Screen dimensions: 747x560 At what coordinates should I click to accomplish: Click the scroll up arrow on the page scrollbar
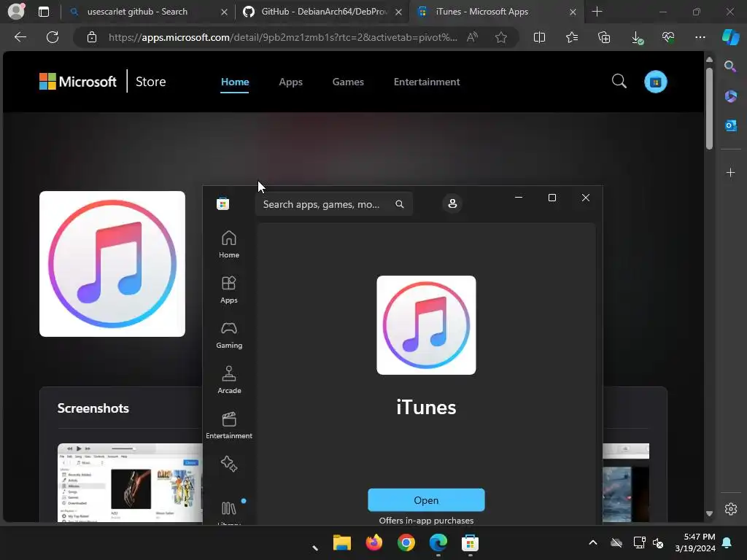709,60
